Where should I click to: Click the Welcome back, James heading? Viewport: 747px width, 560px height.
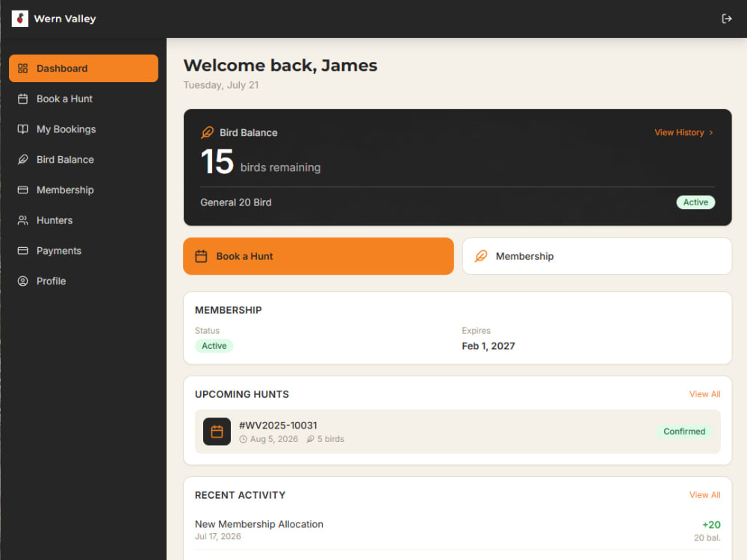click(280, 65)
